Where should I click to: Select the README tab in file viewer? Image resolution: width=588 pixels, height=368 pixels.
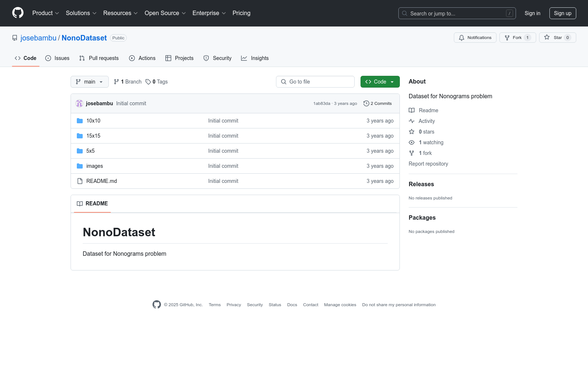point(92,204)
